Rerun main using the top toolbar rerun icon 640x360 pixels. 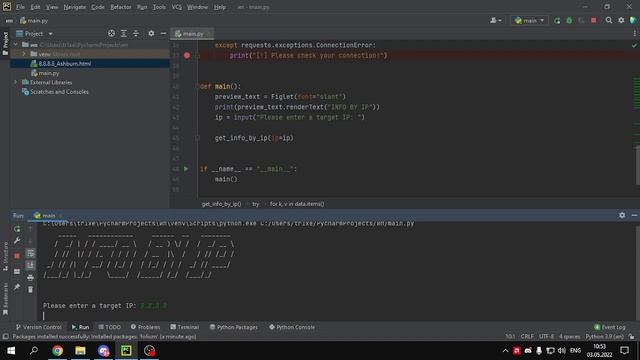coord(557,20)
